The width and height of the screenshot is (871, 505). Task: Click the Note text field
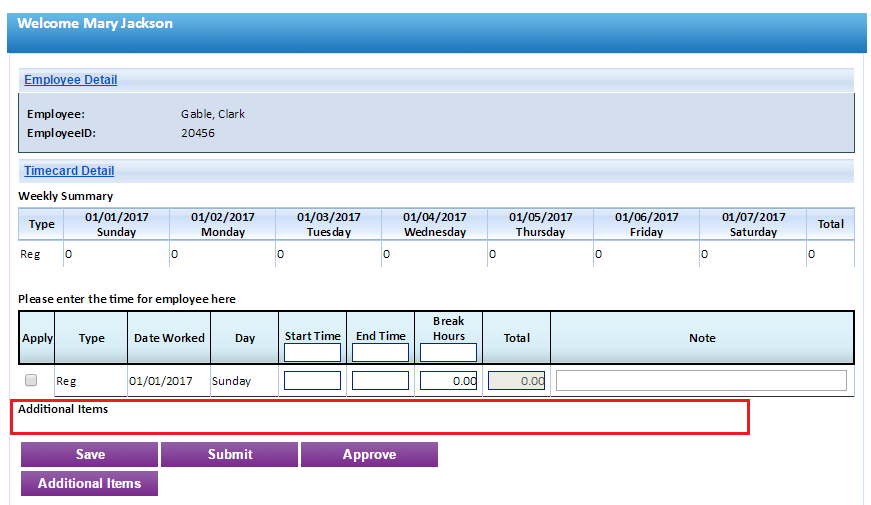pos(702,381)
